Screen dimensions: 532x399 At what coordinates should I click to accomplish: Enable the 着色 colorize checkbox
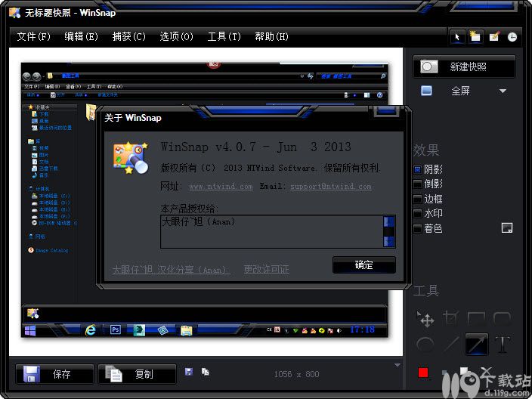click(418, 228)
